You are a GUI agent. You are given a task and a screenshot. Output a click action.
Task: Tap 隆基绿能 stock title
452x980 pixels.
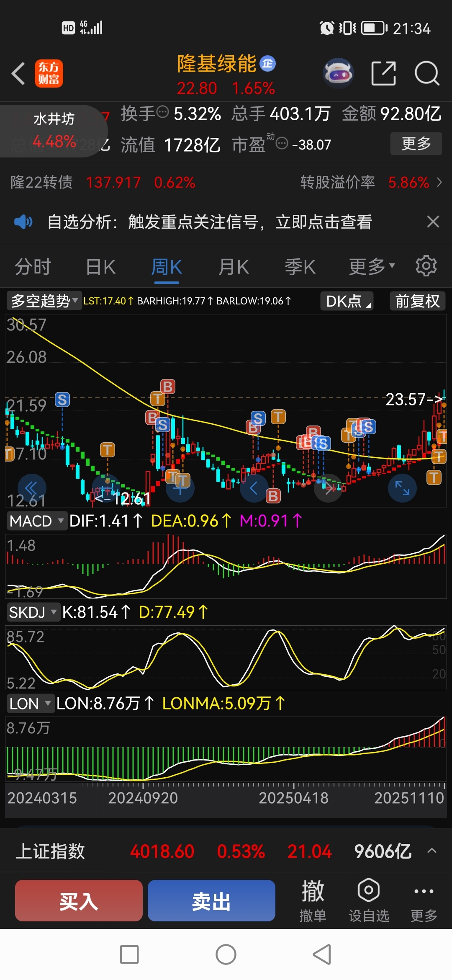click(x=217, y=64)
